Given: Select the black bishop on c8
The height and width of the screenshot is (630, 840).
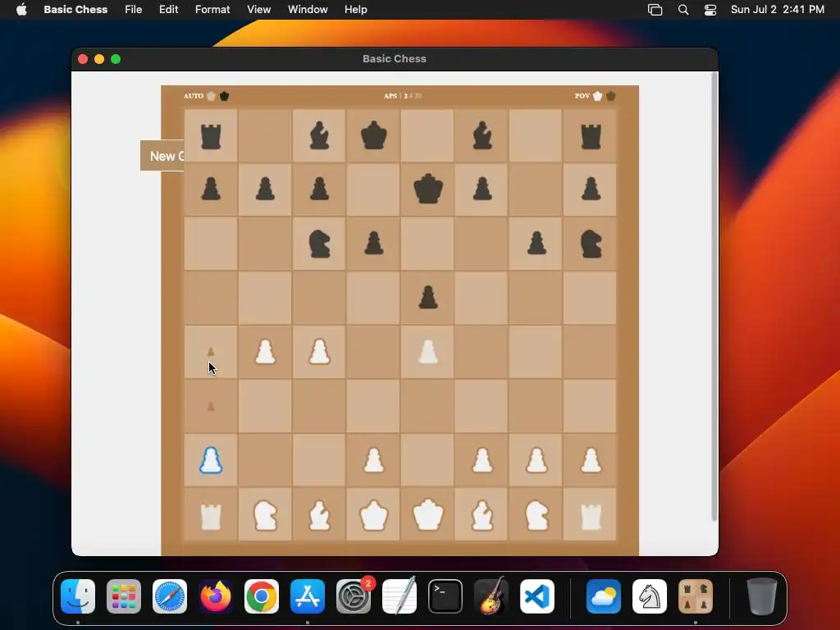Looking at the screenshot, I should click(x=319, y=135).
